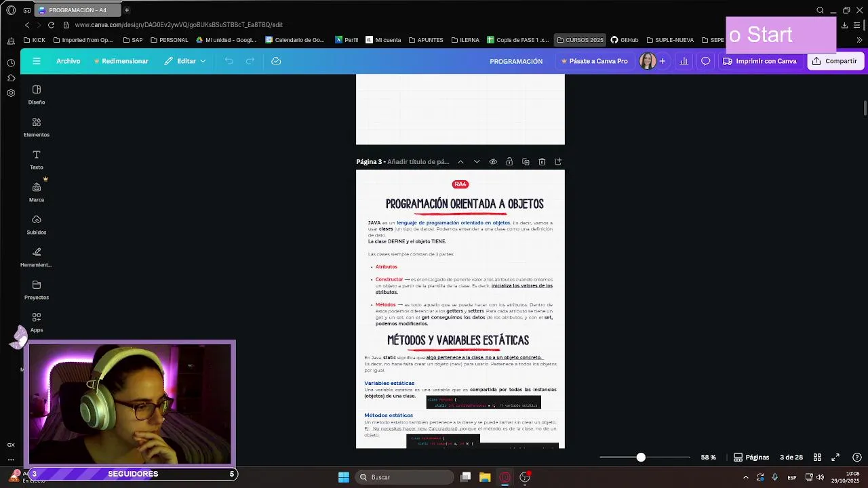Open the Mi unidad Google Drive bookmark
Viewport: 868px width, 488px height.
tap(226, 40)
